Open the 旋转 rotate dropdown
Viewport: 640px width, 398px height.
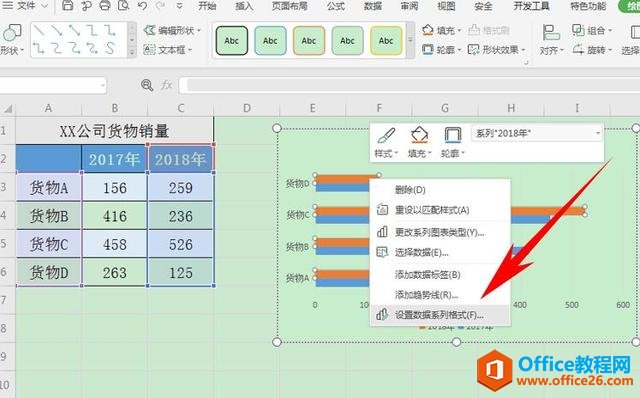point(592,50)
